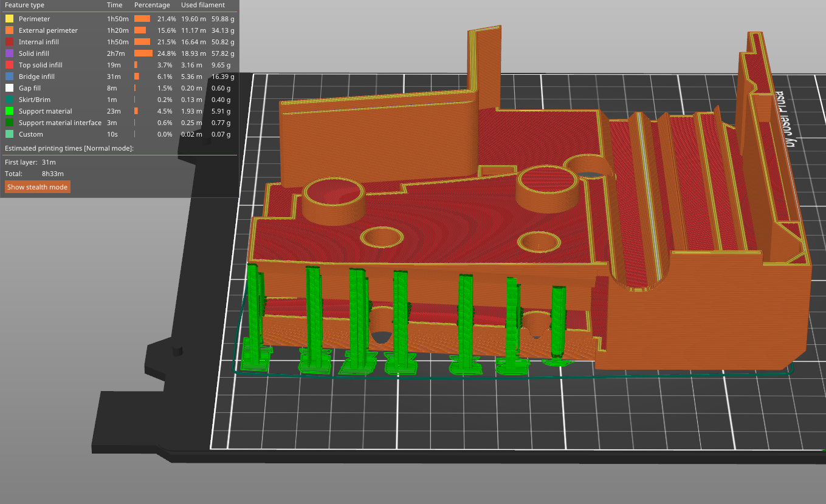
Task: Select the Gap fill legend row
Action: [x=29, y=88]
